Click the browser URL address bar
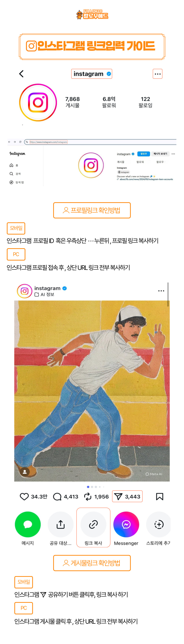The width and height of the screenshot is (184, 644). point(100,142)
